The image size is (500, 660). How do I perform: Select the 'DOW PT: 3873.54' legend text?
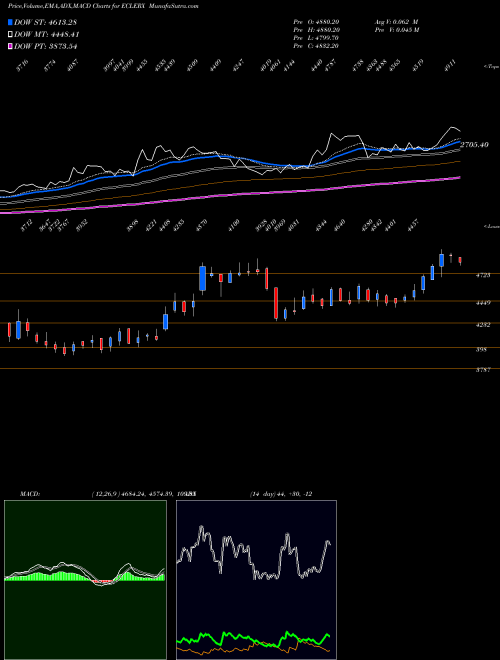click(x=45, y=46)
